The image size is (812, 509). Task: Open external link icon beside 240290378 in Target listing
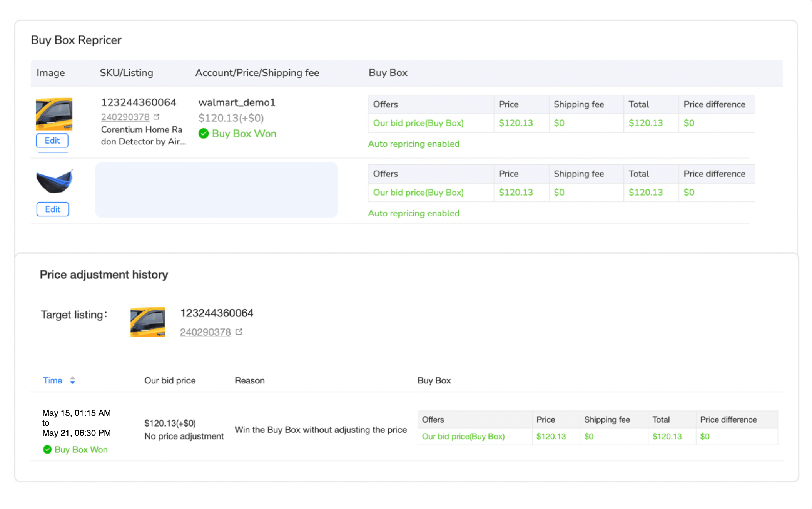click(x=239, y=332)
